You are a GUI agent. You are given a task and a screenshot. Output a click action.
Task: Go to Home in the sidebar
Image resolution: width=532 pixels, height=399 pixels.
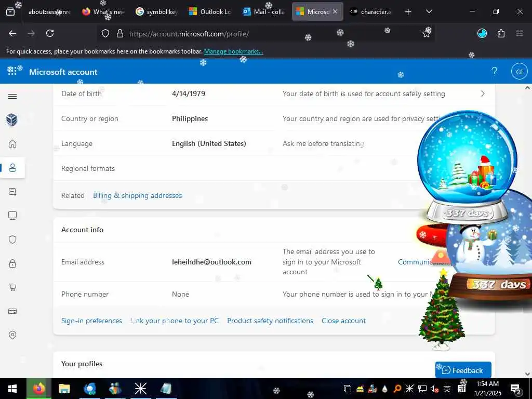tap(12, 143)
